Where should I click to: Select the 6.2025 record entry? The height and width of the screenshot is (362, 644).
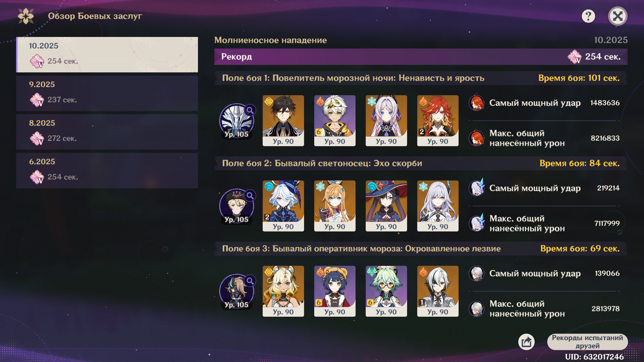point(107,170)
